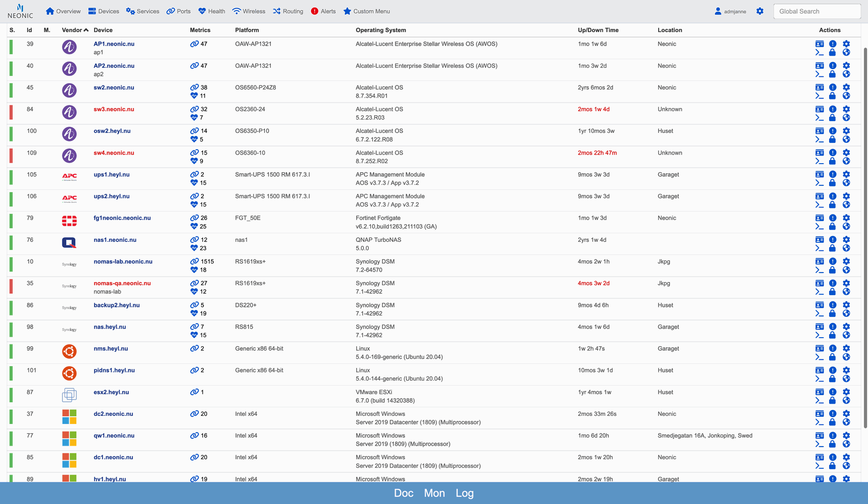Screen dimensions: 868x504
Task: Click the exclamation icon for nas.heyl.nu
Action: [833, 327]
